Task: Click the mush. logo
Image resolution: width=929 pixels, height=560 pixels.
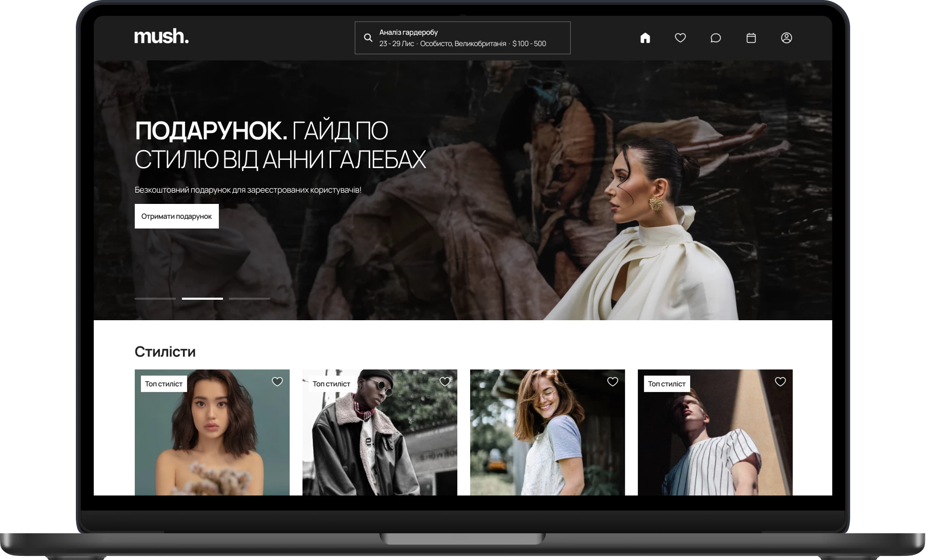Action: (x=161, y=37)
